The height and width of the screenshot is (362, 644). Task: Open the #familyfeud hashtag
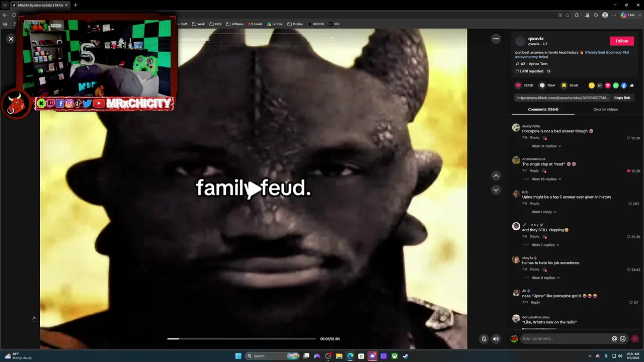click(x=595, y=52)
